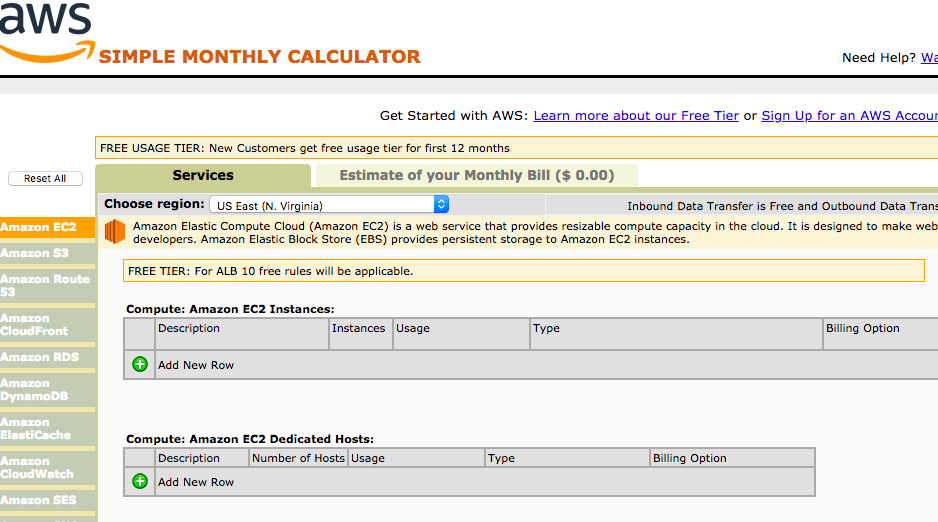The width and height of the screenshot is (938, 522).
Task: Click Inbound Data Transfer is Free notice
Action: [782, 206]
